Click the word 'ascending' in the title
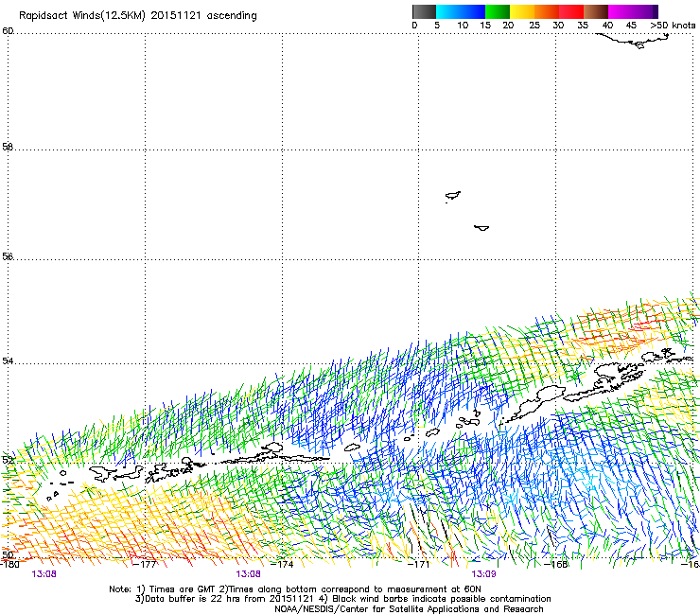Image resolution: width=700 pixels, height=615 pixels. point(232,16)
